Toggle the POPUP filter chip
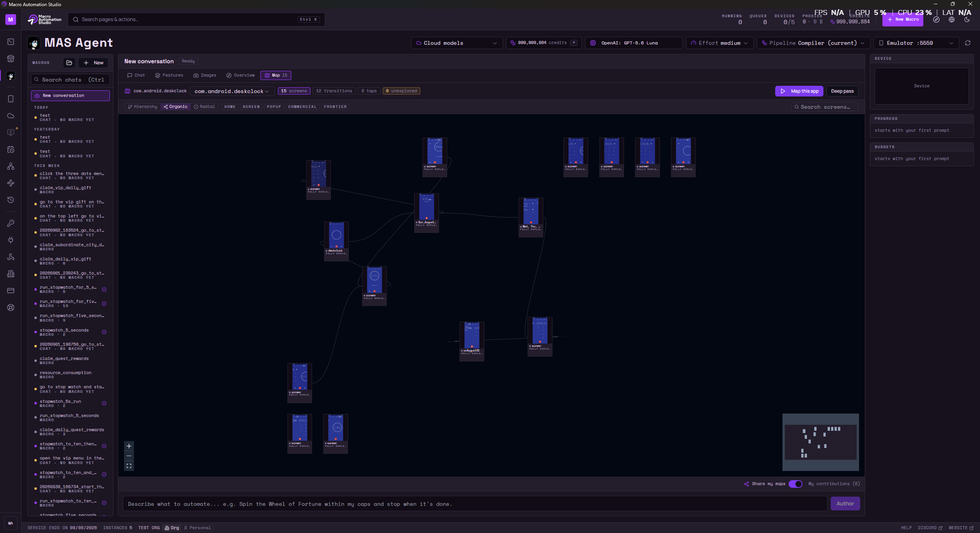The height and width of the screenshot is (533, 980). [x=274, y=107]
